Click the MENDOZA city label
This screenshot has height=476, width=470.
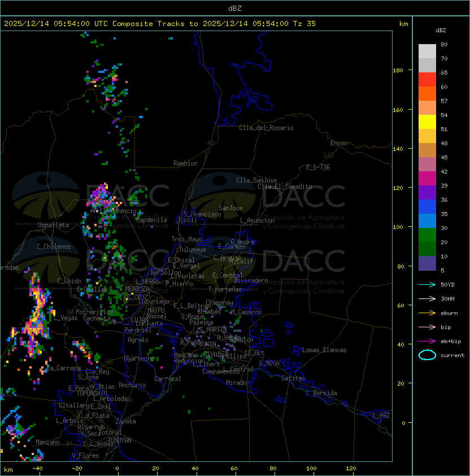coord(137,289)
